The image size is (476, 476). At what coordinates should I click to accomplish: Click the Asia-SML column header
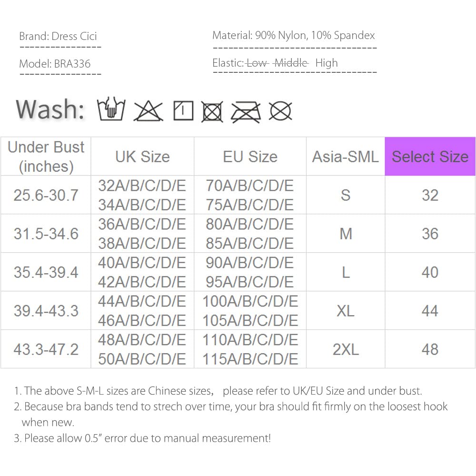tap(345, 157)
